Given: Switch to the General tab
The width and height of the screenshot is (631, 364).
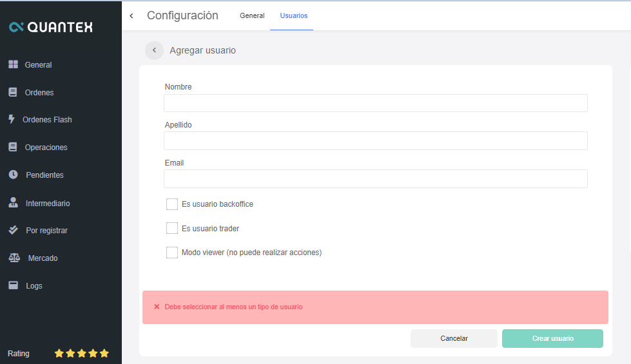Looking at the screenshot, I should click(x=252, y=15).
